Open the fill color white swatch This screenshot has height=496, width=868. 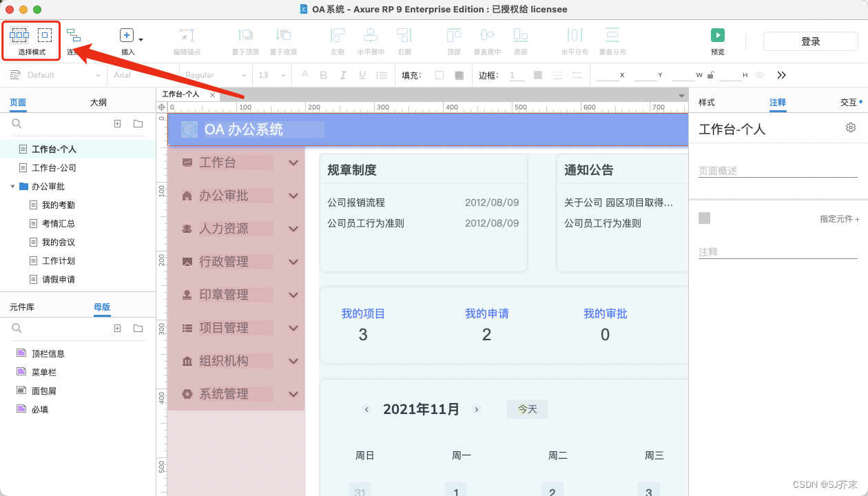(x=440, y=75)
